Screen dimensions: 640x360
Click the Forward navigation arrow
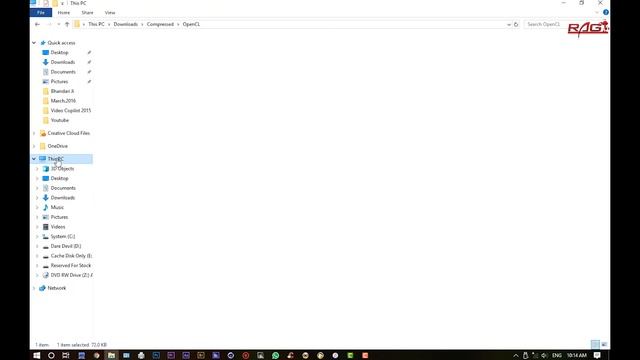point(49,24)
